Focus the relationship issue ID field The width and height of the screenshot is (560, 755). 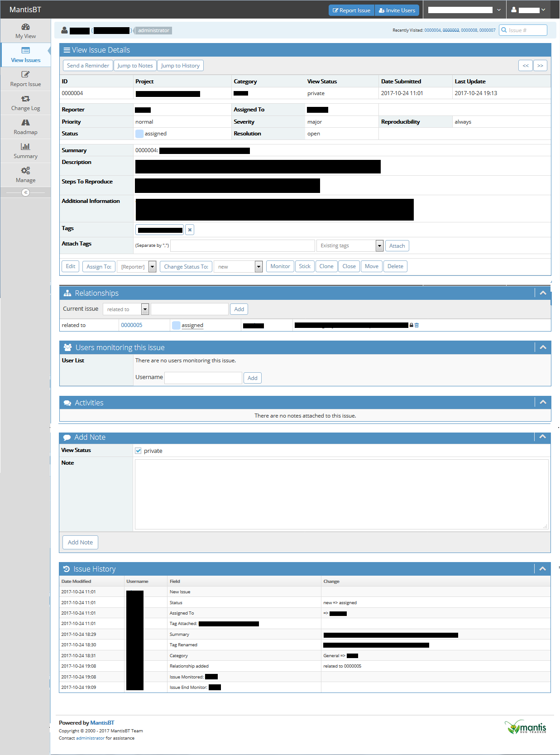pyautogui.click(x=190, y=309)
